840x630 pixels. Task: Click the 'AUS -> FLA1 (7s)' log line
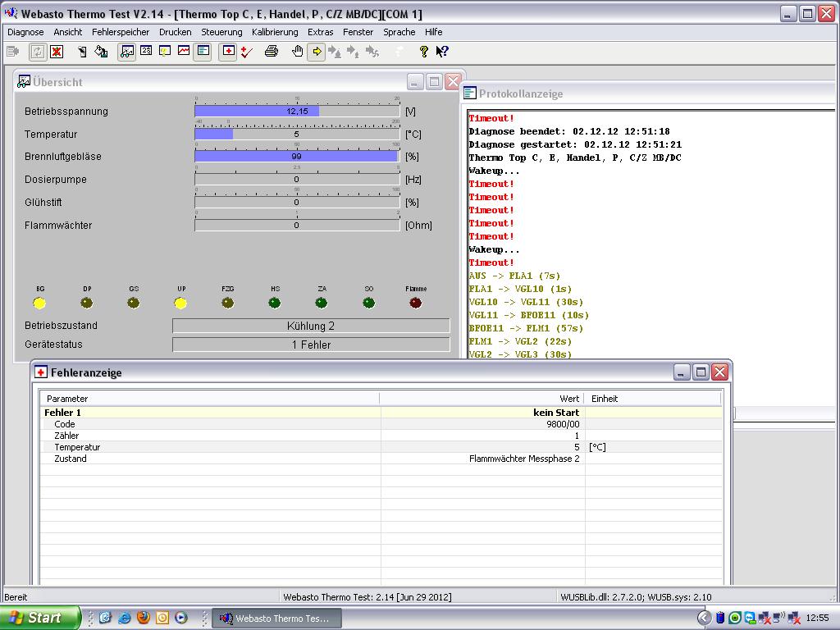coord(514,276)
